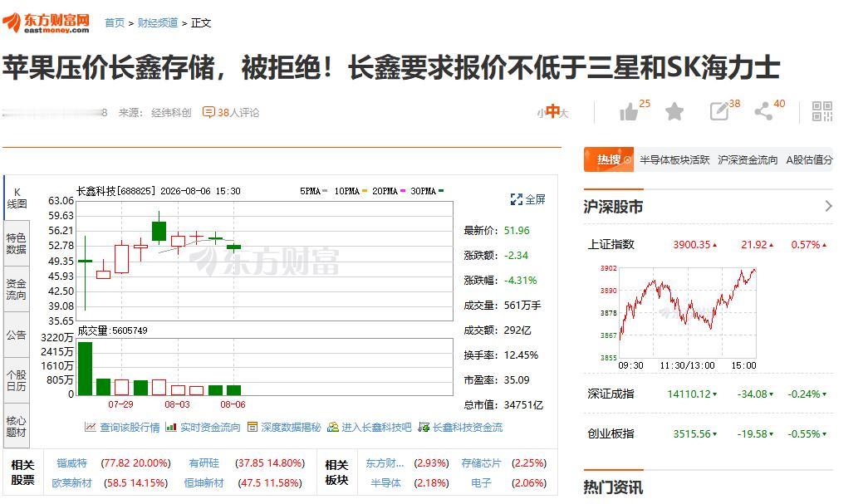This screenshot has height=504, width=868.
Task: Open the 38人评论 comments link
Action: (238, 112)
